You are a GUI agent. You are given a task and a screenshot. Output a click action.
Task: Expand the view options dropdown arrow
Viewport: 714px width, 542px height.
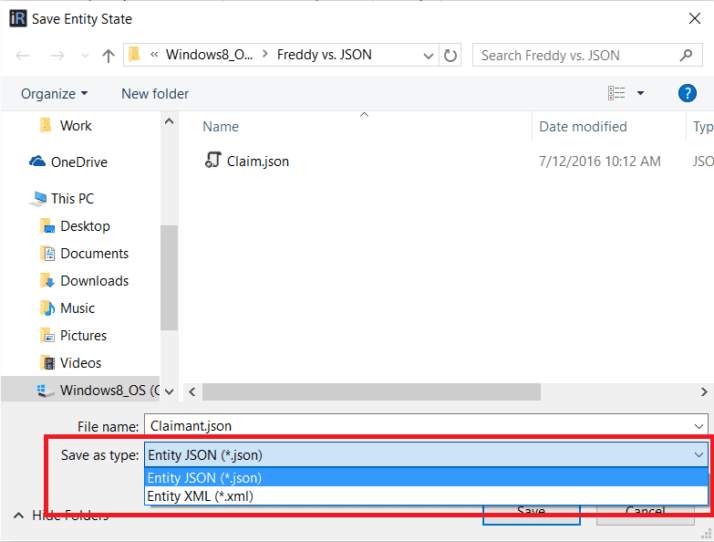tap(641, 93)
